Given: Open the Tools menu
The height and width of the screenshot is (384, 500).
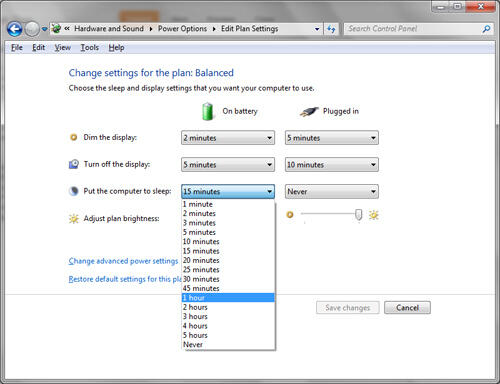Looking at the screenshot, I should 90,48.
